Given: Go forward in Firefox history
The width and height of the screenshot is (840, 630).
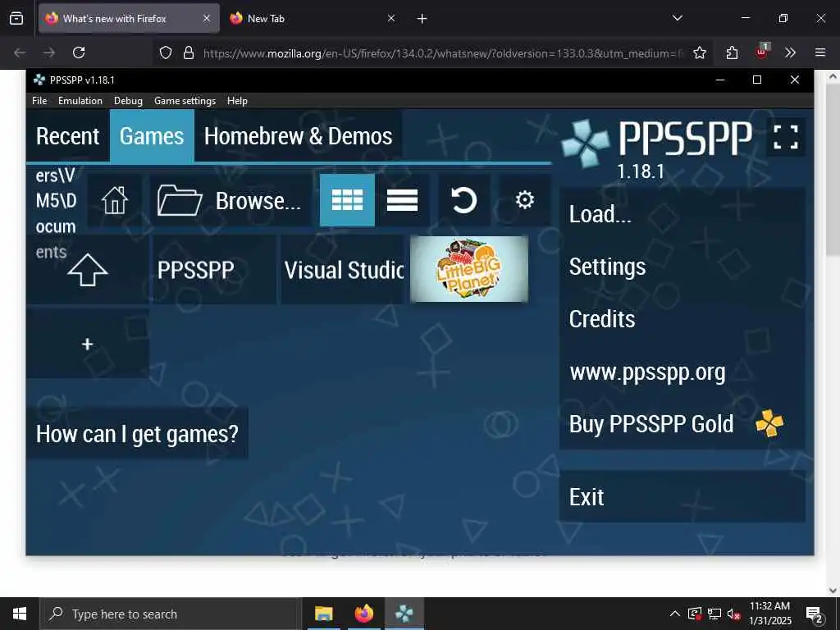Looking at the screenshot, I should (x=49, y=52).
